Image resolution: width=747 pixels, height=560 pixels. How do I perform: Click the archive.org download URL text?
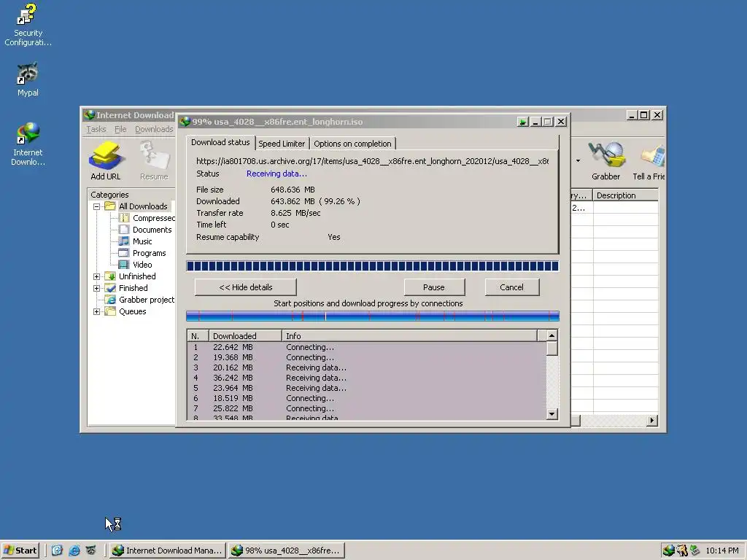click(372, 161)
